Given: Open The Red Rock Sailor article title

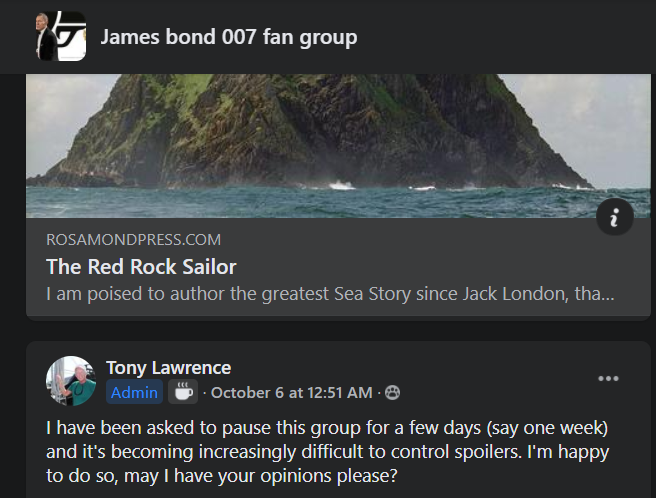Looking at the screenshot, I should coord(141,267).
